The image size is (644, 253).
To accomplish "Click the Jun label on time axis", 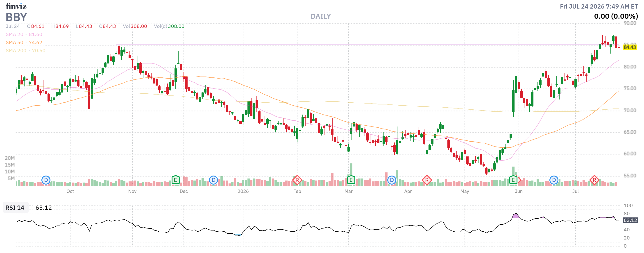I will pyautogui.click(x=519, y=191).
